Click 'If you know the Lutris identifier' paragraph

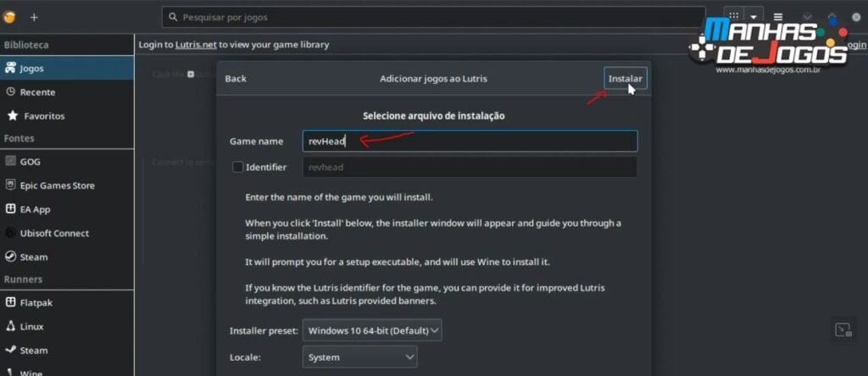pyautogui.click(x=426, y=295)
